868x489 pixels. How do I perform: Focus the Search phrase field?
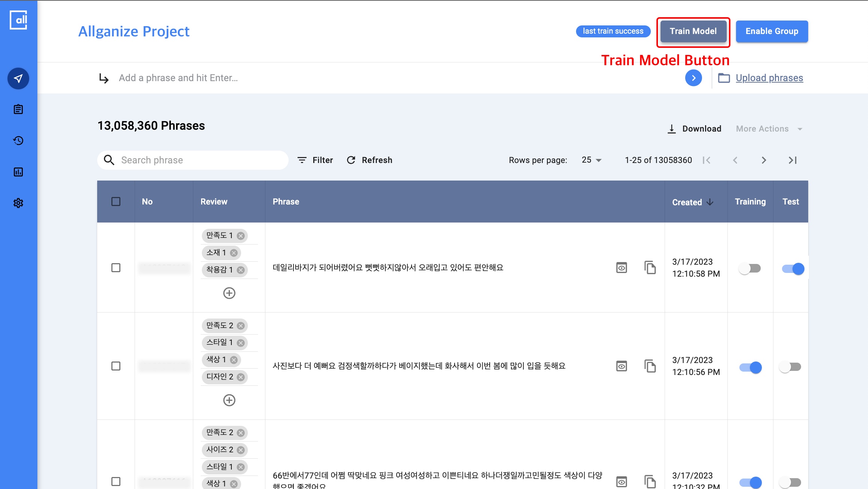(x=193, y=160)
